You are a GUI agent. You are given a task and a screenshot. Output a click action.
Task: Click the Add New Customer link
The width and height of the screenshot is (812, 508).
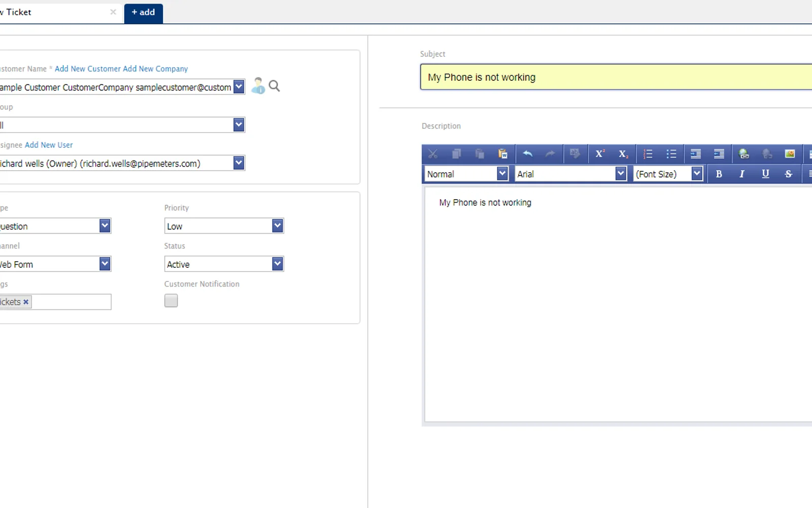click(88, 69)
